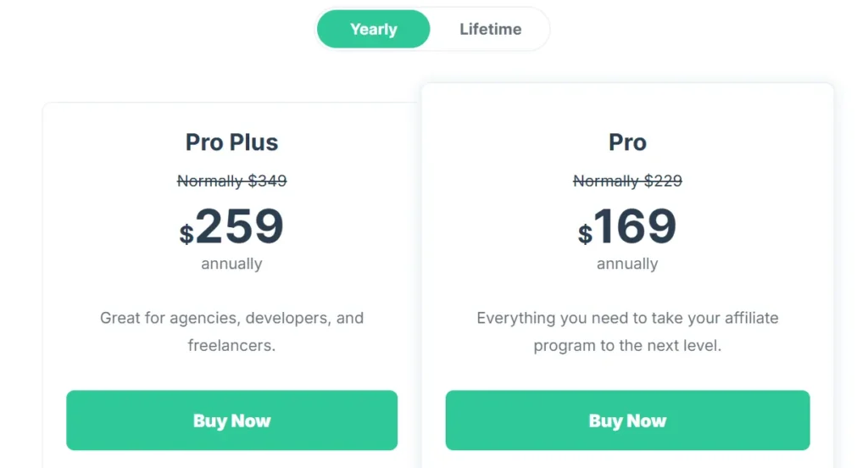Click 'annually' below the 169 price
Screen dimensions: 868x468
pos(627,264)
